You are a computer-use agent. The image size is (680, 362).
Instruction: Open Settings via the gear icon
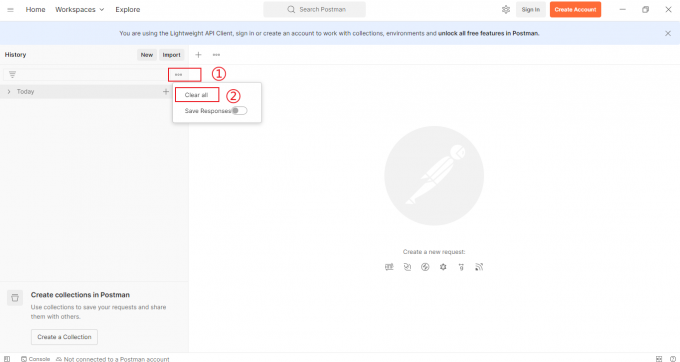point(506,10)
